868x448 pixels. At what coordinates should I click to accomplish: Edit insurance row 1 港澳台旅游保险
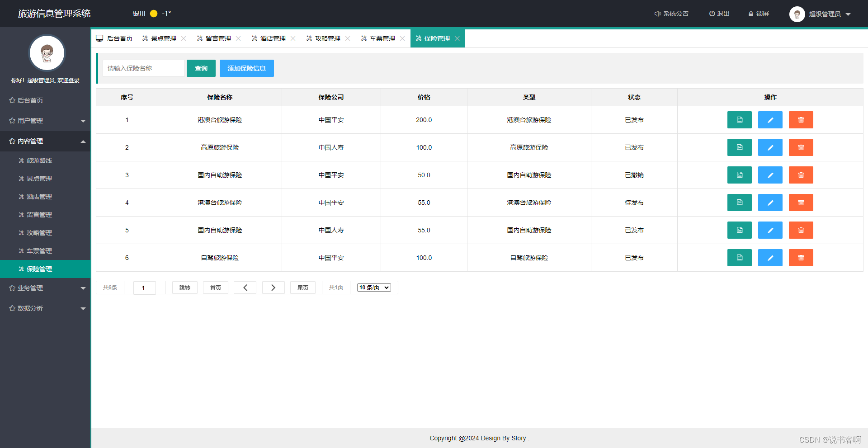click(770, 120)
